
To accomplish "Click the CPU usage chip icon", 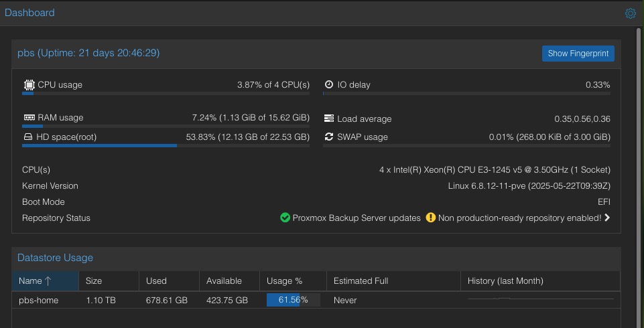I will coord(29,85).
